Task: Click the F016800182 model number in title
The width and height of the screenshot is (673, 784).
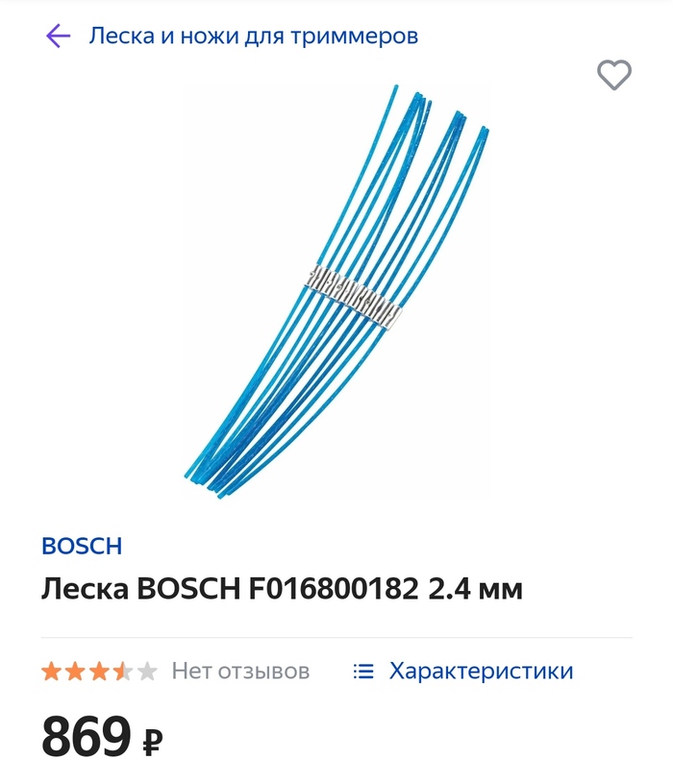Action: (334, 589)
